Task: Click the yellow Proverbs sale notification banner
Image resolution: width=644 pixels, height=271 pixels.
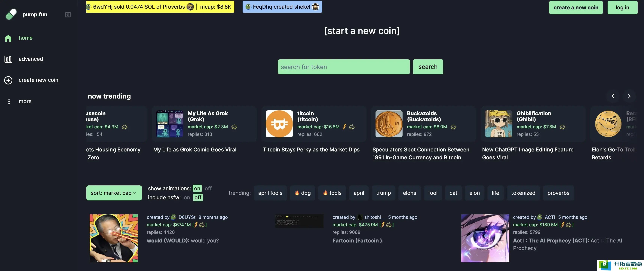Action: pos(160,7)
